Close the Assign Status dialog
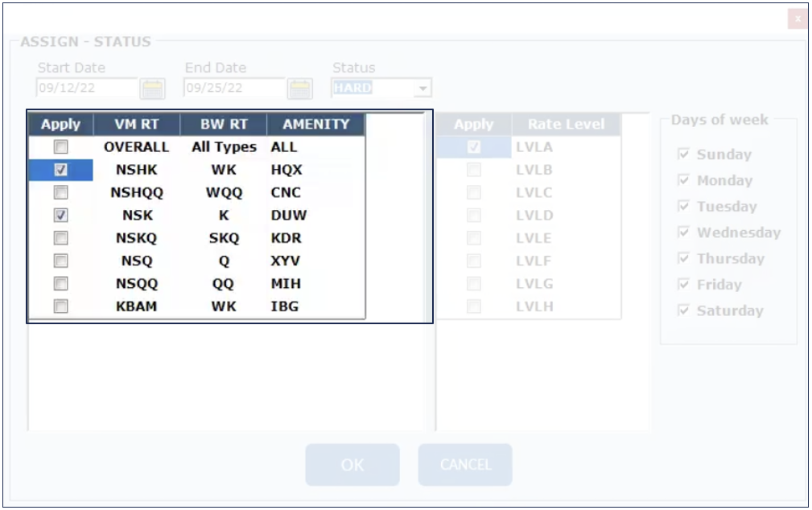Viewport: 812px width, 510px height. coord(797,19)
